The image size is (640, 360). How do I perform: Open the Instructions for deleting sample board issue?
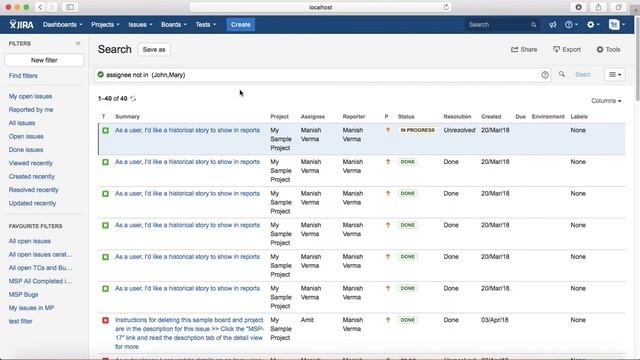click(189, 333)
